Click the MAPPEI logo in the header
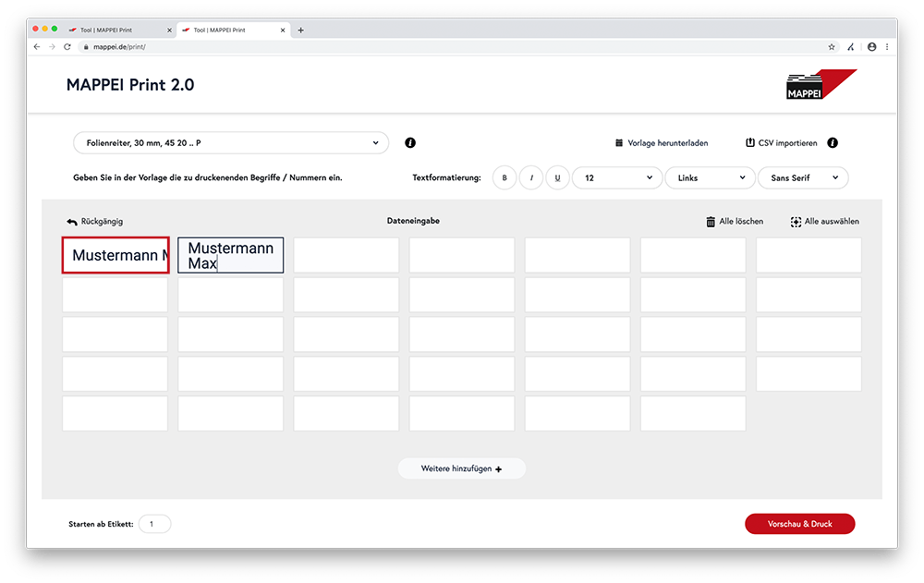Image resolution: width=924 pixels, height=583 pixels. [x=821, y=85]
